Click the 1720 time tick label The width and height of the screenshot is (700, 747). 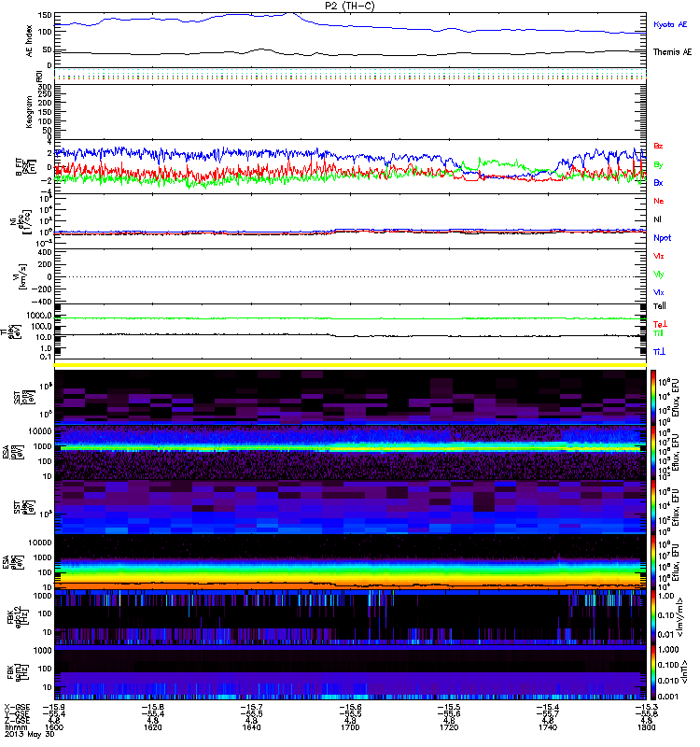449,727
